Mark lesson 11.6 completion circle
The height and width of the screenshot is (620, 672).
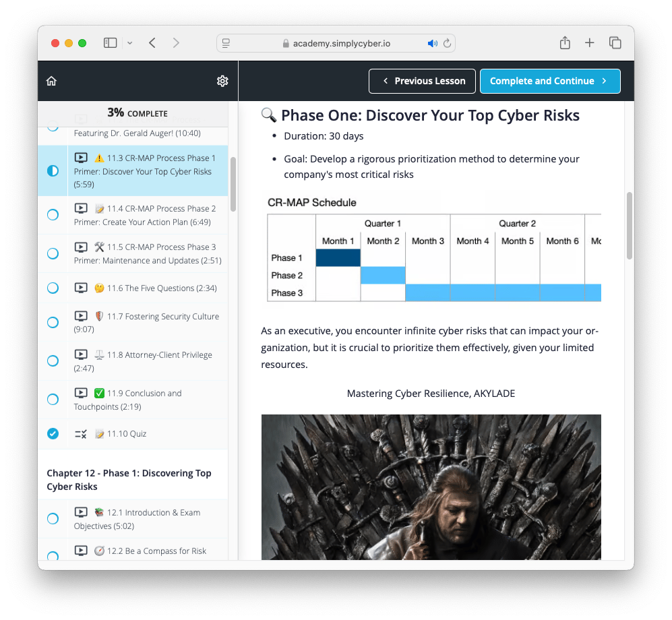pyautogui.click(x=53, y=288)
